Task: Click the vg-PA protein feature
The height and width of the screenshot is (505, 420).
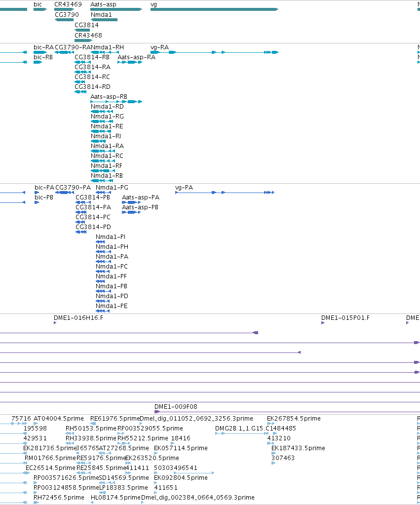Action: [225, 193]
